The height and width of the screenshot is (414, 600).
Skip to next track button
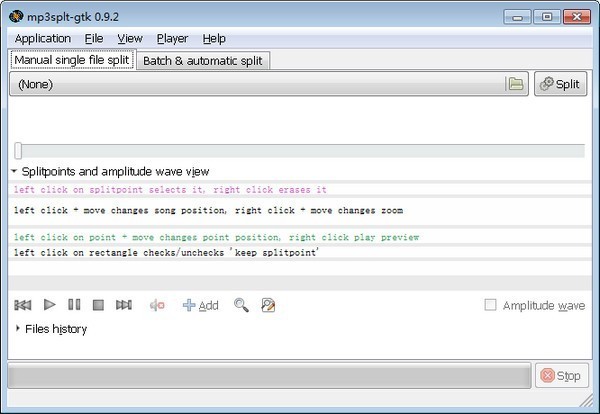124,305
